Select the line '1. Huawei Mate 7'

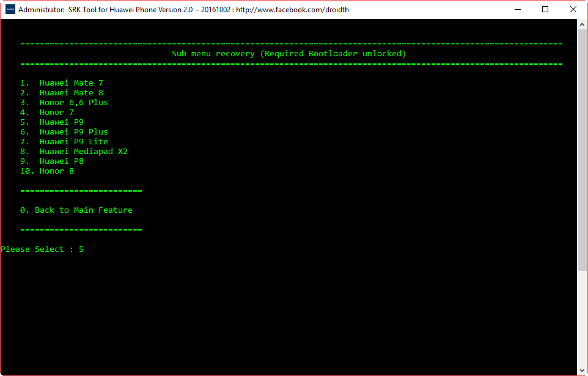[62, 83]
